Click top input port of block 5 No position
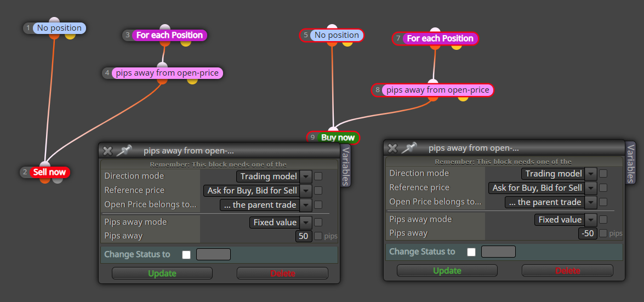The height and width of the screenshot is (302, 644). click(x=332, y=27)
